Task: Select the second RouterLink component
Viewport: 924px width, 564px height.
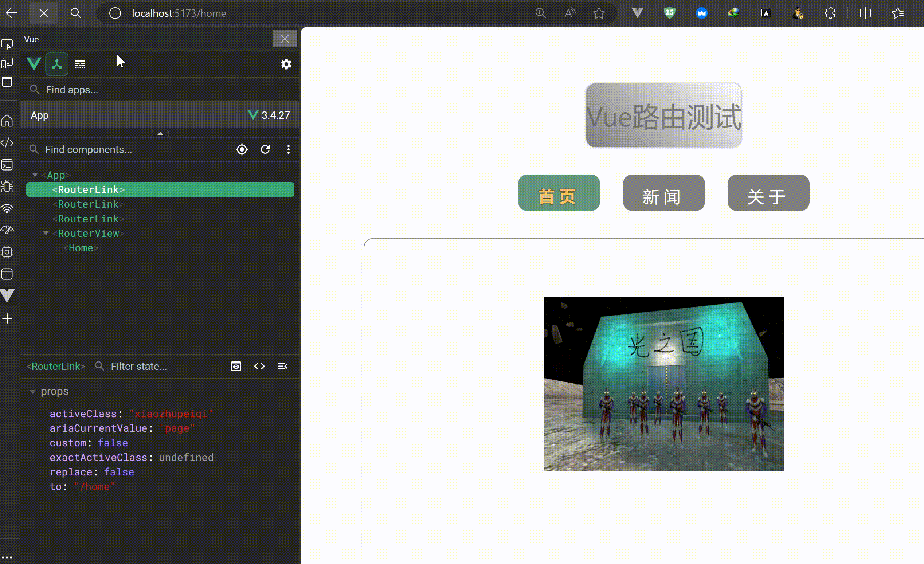Action: click(x=88, y=204)
